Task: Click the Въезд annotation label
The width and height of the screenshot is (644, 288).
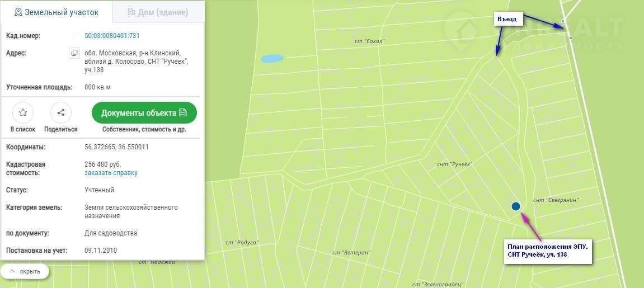Action: [507, 19]
